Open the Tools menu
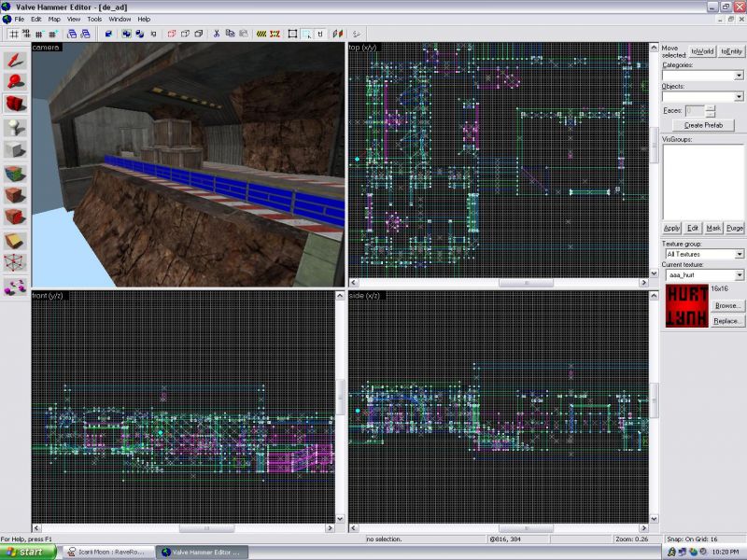This screenshot has width=747, height=560. click(94, 19)
